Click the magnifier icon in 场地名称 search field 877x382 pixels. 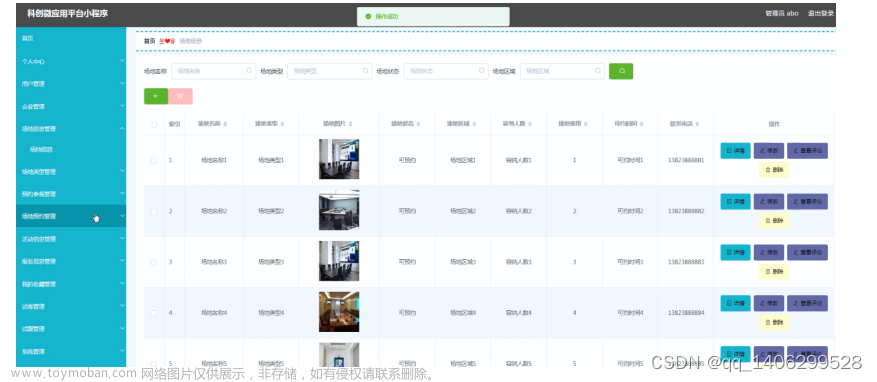click(x=249, y=71)
